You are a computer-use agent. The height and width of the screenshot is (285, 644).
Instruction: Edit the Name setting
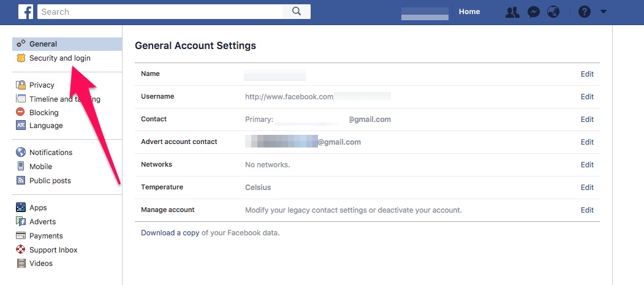coord(587,74)
